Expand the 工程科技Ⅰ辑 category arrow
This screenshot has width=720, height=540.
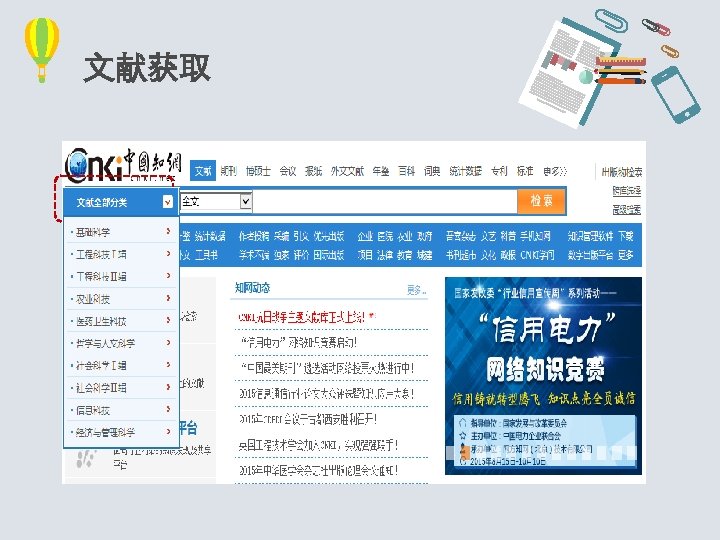169,253
